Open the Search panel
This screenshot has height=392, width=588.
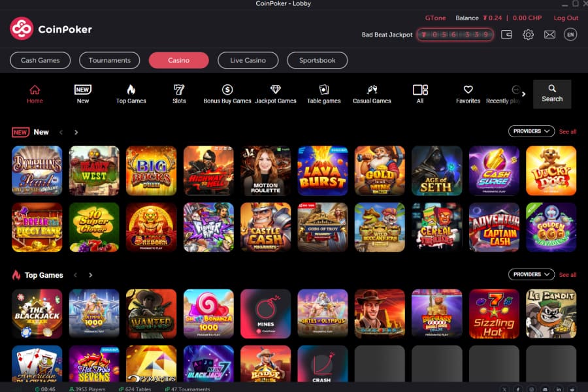552,93
